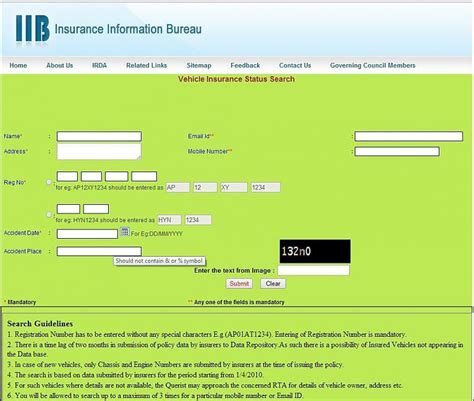Click the Clear button
This screenshot has height=401, width=474.
(x=273, y=284)
